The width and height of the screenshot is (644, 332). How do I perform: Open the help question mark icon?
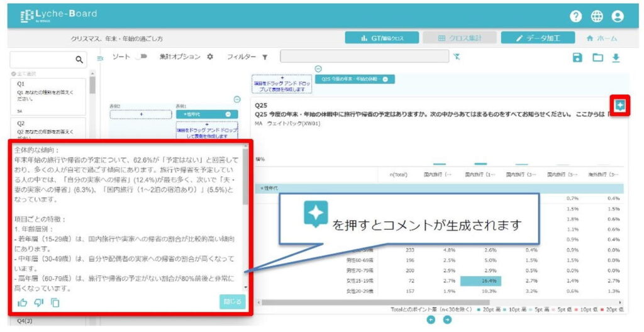click(576, 16)
